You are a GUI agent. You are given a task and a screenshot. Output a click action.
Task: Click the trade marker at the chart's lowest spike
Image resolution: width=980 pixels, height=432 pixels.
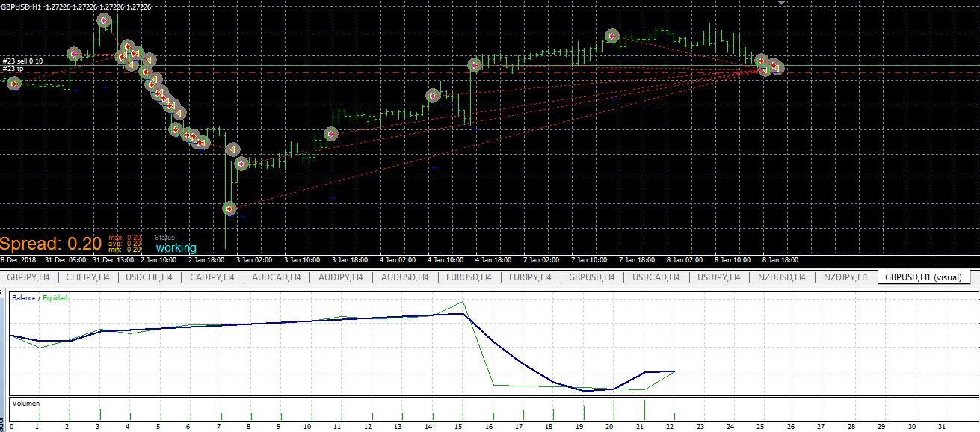(x=229, y=209)
